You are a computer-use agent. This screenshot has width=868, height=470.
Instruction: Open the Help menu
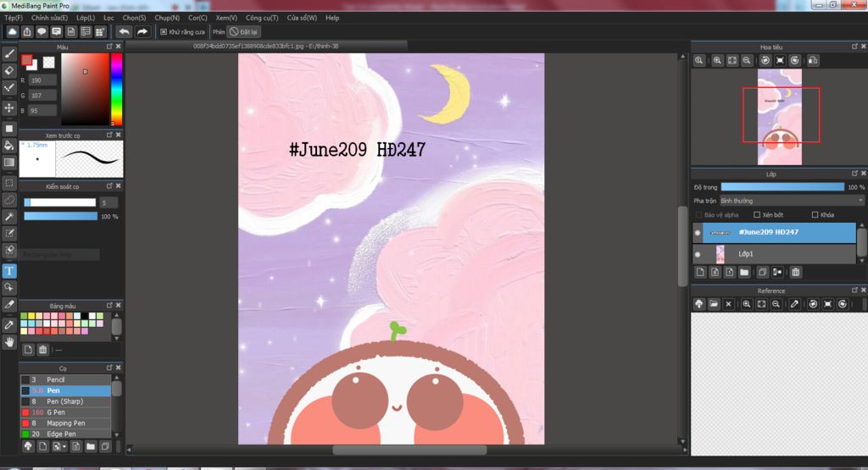pos(332,18)
